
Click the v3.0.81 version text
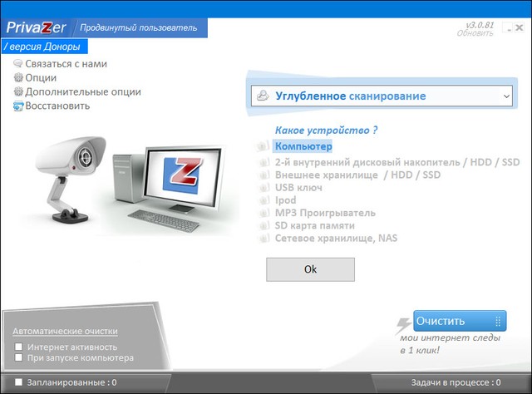click(x=480, y=25)
